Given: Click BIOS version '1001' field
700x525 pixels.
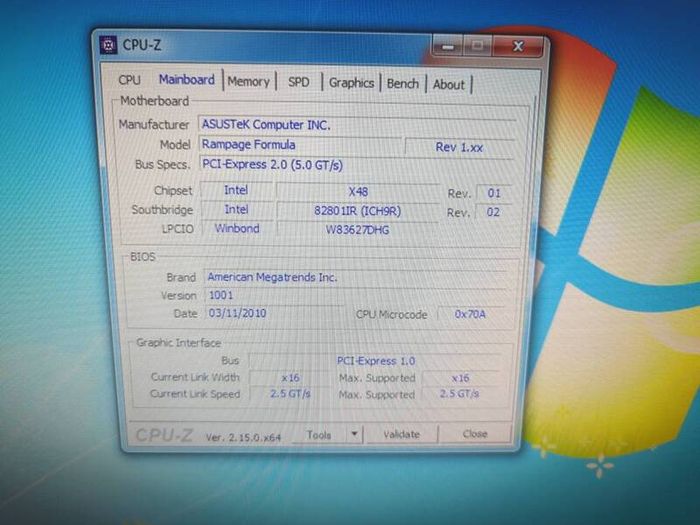Looking at the screenshot, I should tap(355, 295).
